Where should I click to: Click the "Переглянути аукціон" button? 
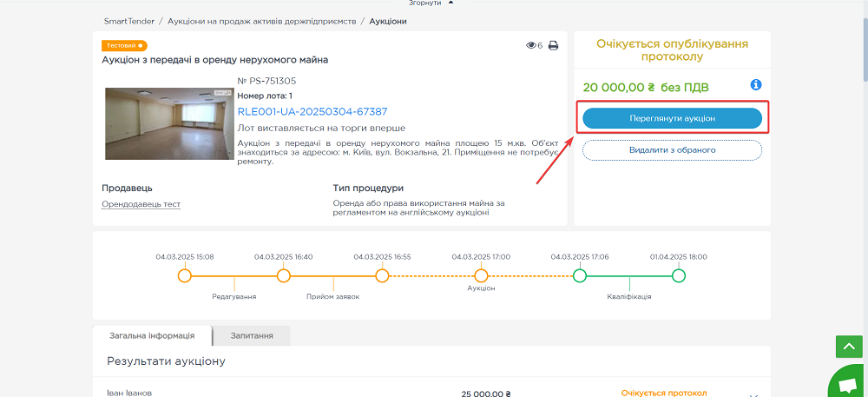672,118
